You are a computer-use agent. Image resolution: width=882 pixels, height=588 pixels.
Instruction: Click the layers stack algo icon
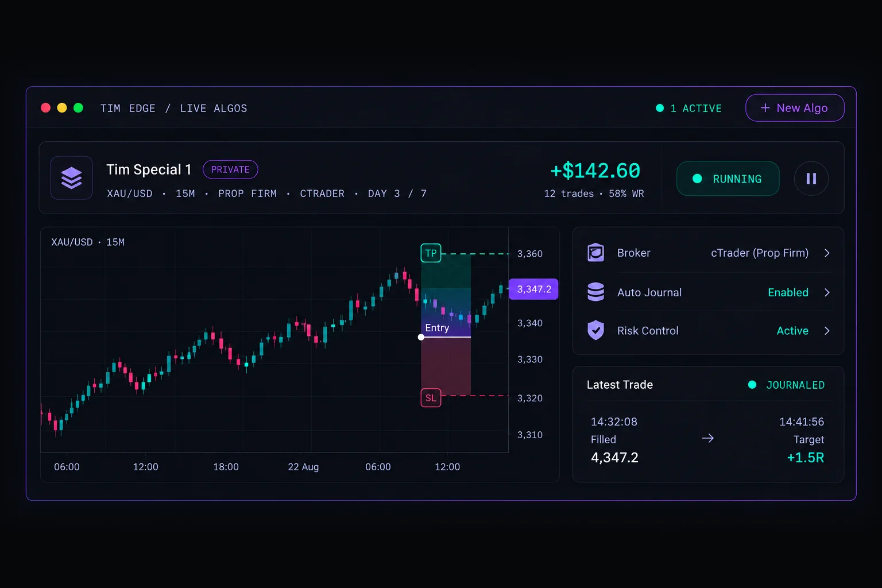(72, 178)
